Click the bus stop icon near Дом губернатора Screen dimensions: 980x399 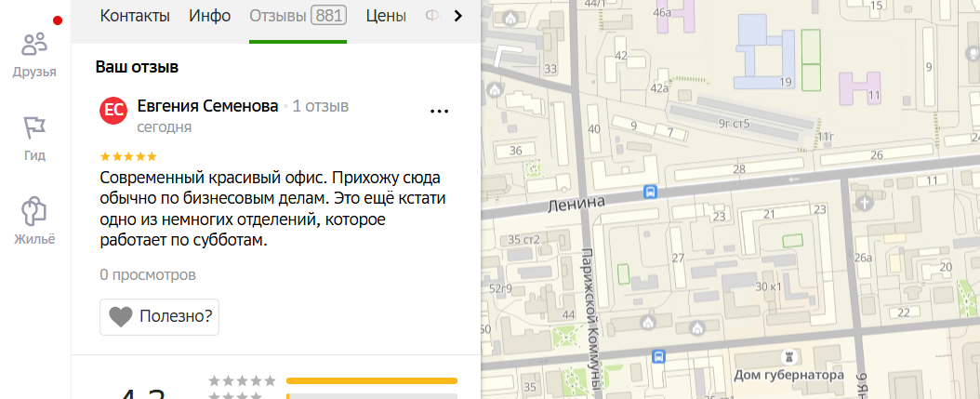658,356
